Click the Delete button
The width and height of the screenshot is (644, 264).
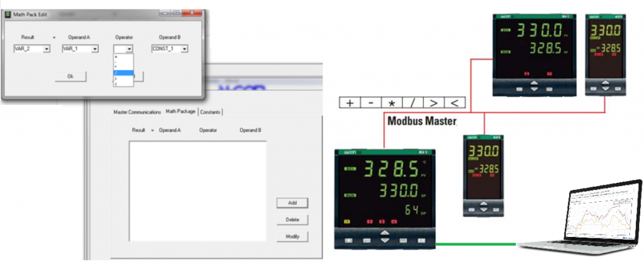click(292, 220)
